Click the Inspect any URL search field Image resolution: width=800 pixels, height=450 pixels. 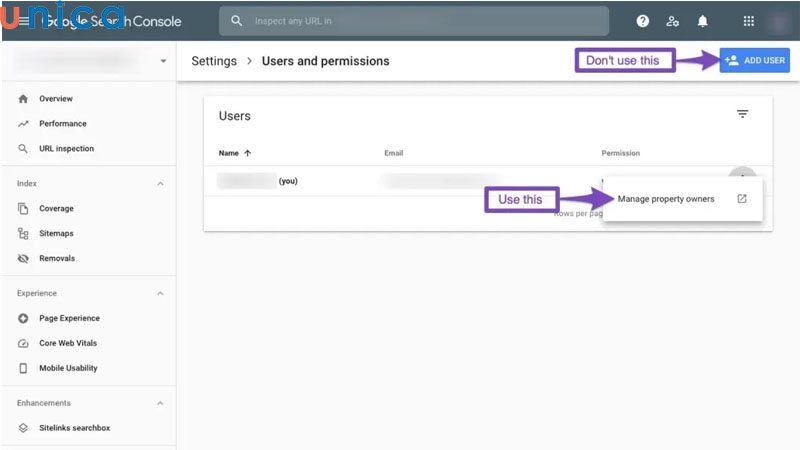coord(420,21)
